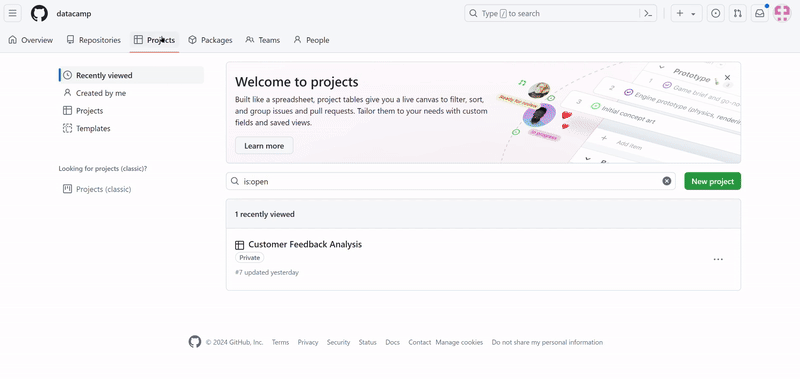Switch to the Overview tab

pos(31,40)
